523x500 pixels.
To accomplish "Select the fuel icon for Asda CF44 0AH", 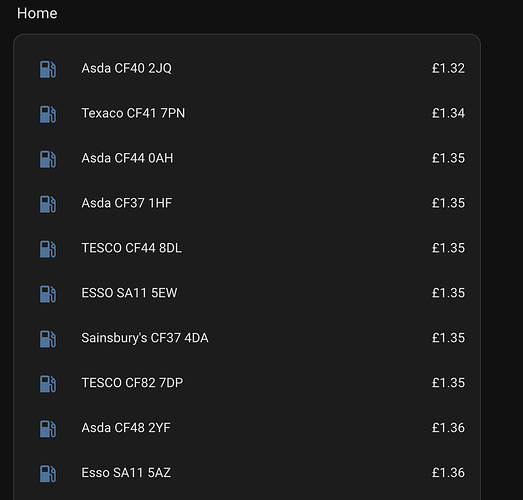I will (x=48, y=159).
